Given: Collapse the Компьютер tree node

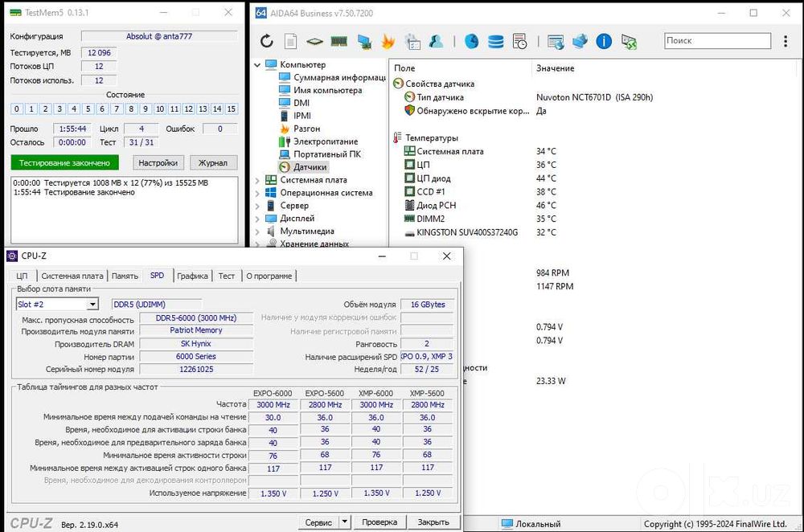Looking at the screenshot, I should (257, 65).
